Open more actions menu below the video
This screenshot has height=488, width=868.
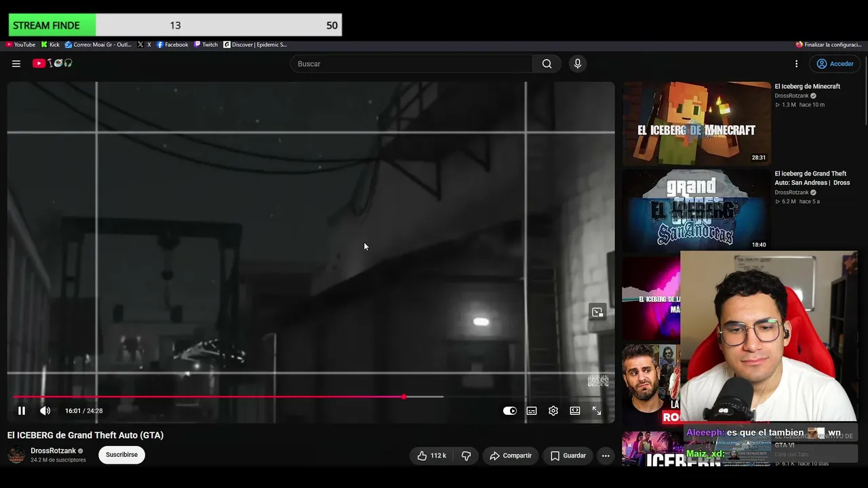(606, 455)
